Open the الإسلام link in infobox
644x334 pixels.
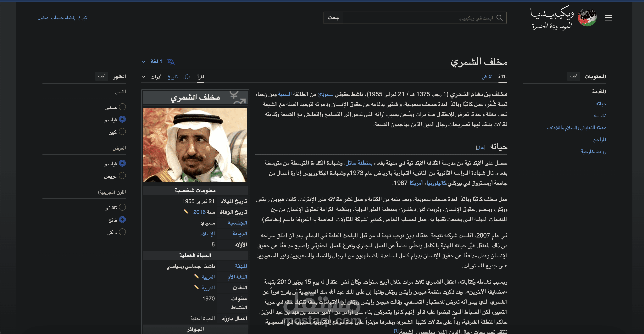pyautogui.click(x=208, y=234)
